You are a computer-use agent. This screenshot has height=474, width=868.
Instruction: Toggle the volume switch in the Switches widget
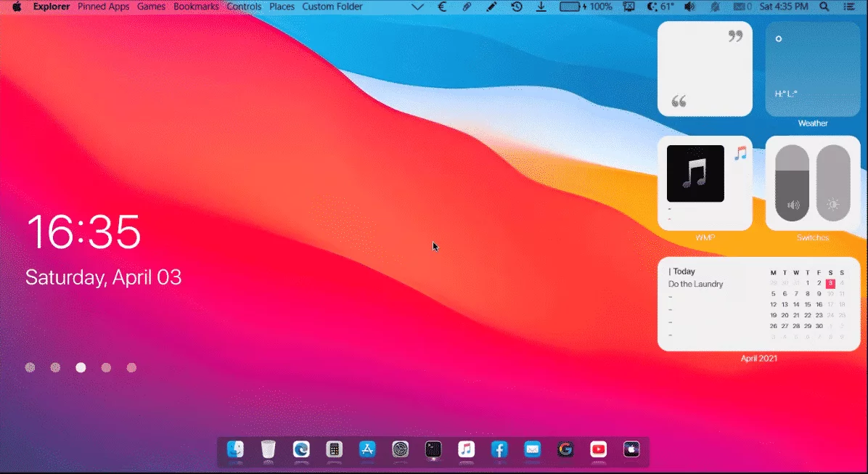pyautogui.click(x=793, y=181)
